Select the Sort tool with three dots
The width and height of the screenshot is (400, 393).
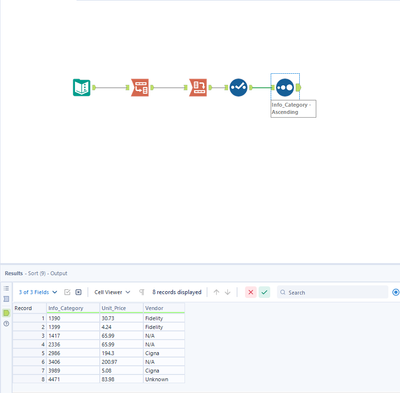[285, 88]
